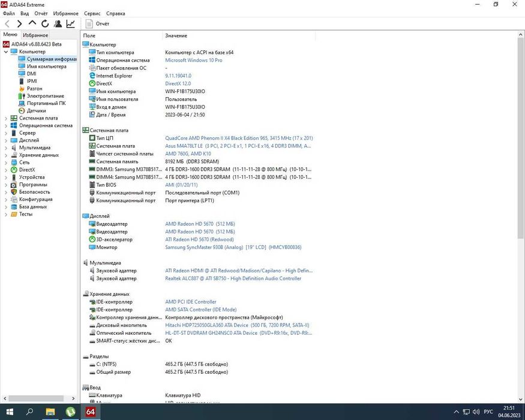The width and height of the screenshot is (525, 420).
Task: Open the Сервис menu
Action: tap(92, 13)
